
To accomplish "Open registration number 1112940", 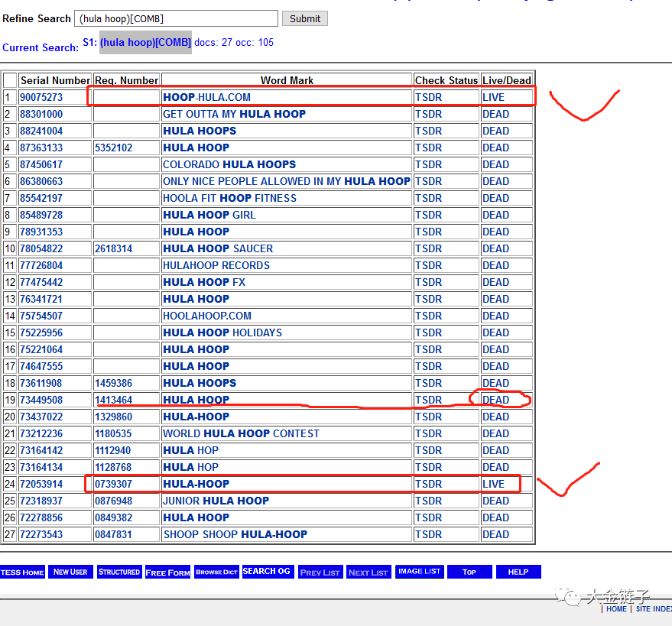I will coord(112,450).
